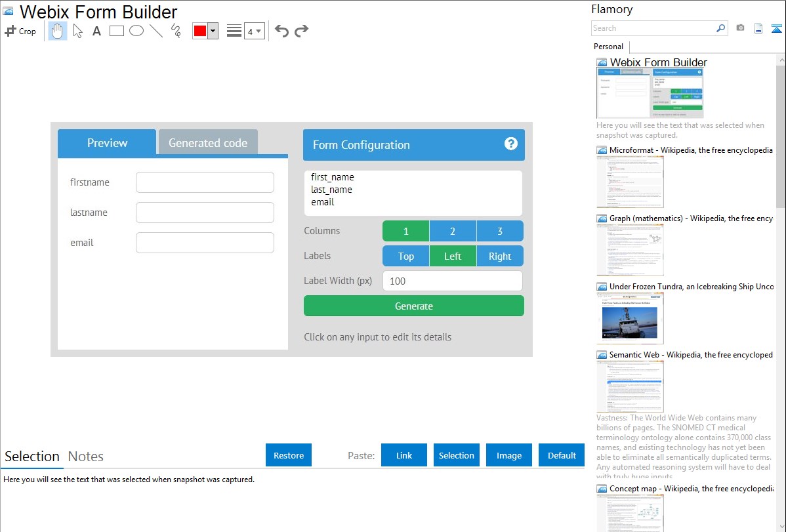The image size is (786, 532).
Task: Click the collapse panel icon at top right
Action: (776, 28)
